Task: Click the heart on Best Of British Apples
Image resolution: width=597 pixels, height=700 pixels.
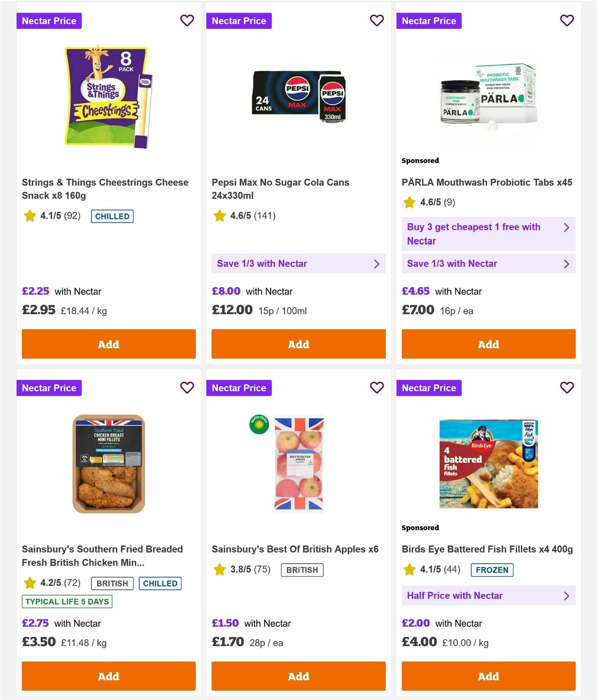Action: point(377,388)
